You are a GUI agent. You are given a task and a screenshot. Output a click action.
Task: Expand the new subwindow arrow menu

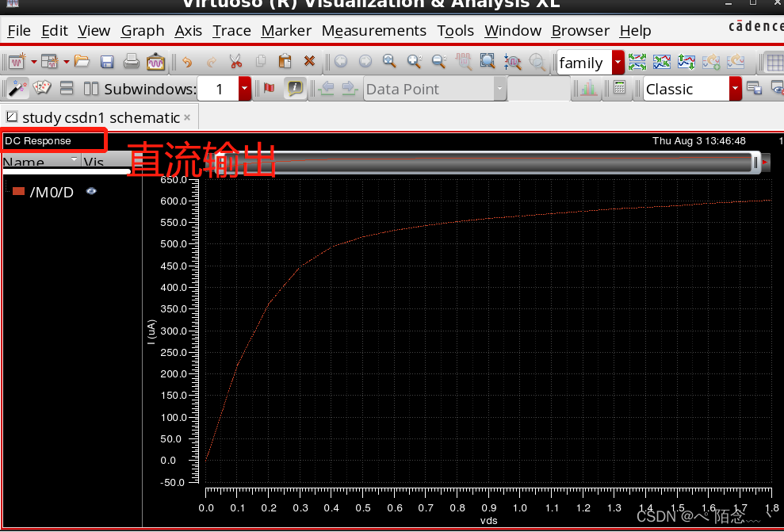point(66,62)
